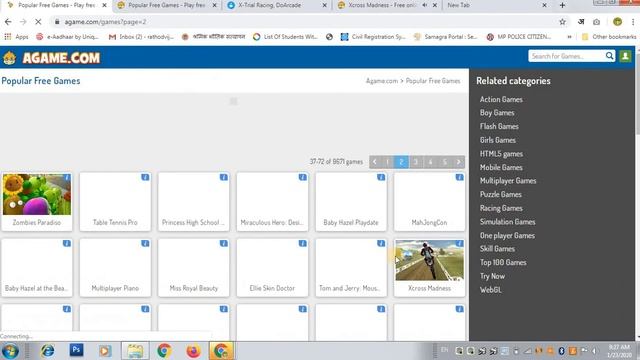Open the e-Aadhaar bookmark
Screen dimensions: 640x360
pos(67,37)
